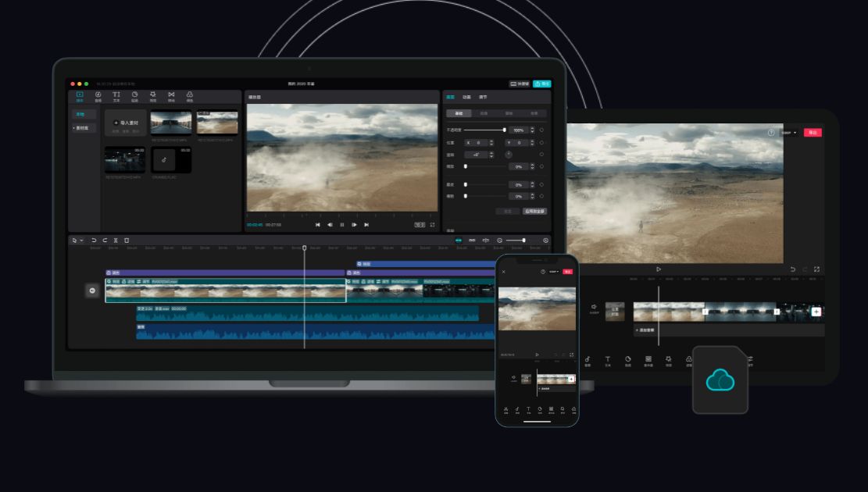Click the cyan export button on laptop
Screen dimensions: 868x492
point(542,84)
